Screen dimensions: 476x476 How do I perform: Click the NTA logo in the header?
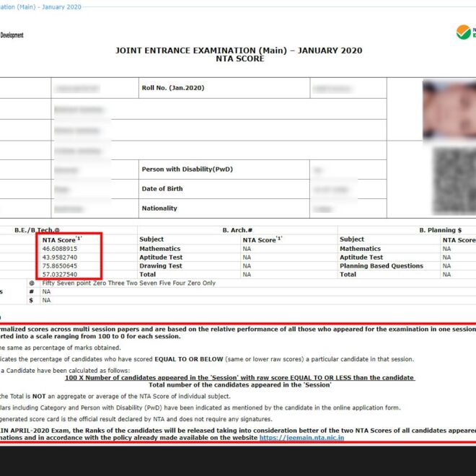465,32
